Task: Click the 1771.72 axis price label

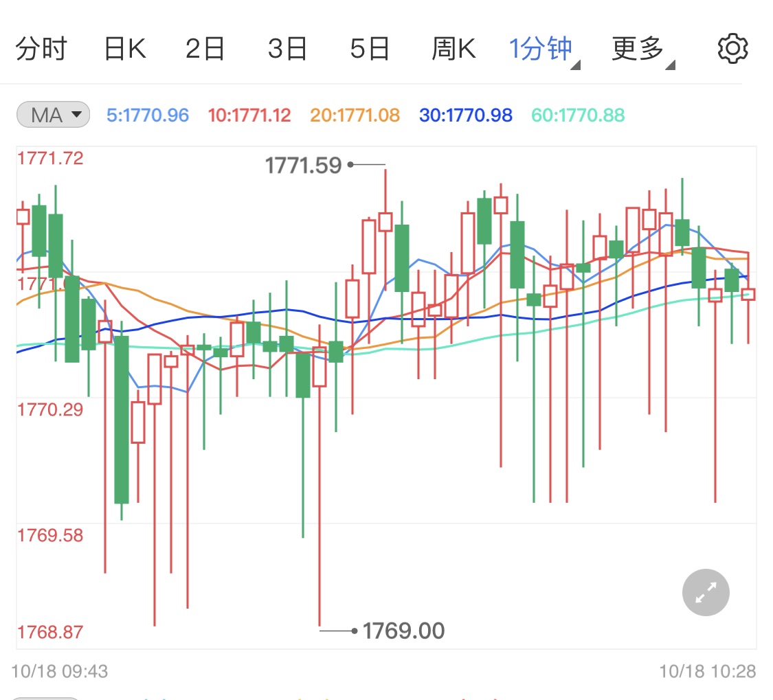Action: pyautogui.click(x=50, y=158)
